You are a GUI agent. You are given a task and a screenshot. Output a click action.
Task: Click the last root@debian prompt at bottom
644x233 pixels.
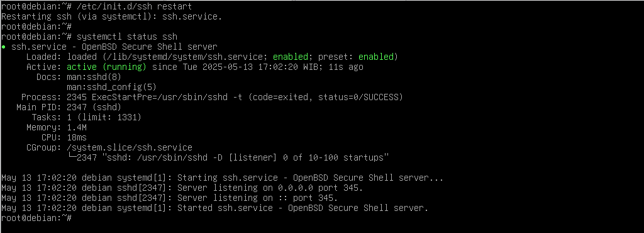click(x=36, y=218)
